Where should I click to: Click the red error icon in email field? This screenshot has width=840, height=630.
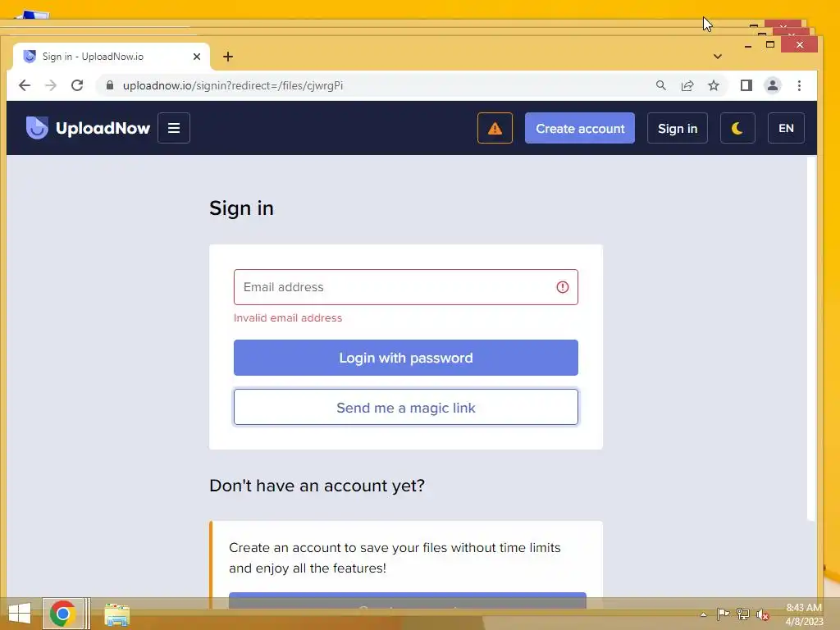(x=562, y=287)
